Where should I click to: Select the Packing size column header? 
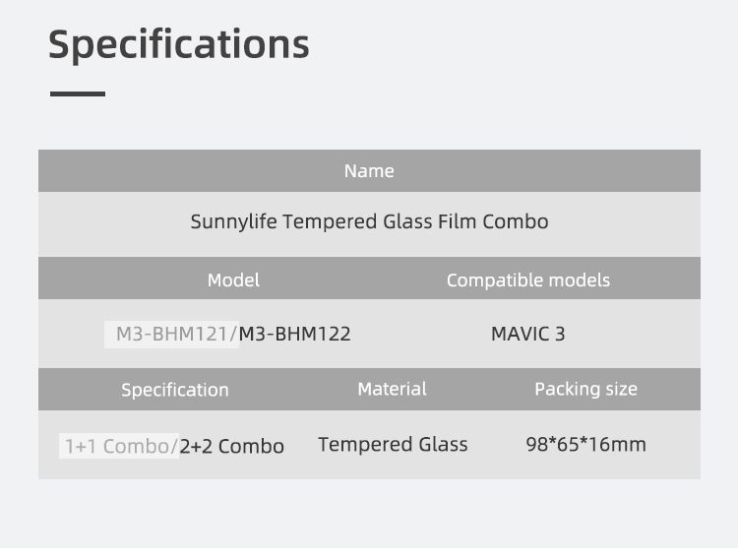pyautogui.click(x=585, y=389)
